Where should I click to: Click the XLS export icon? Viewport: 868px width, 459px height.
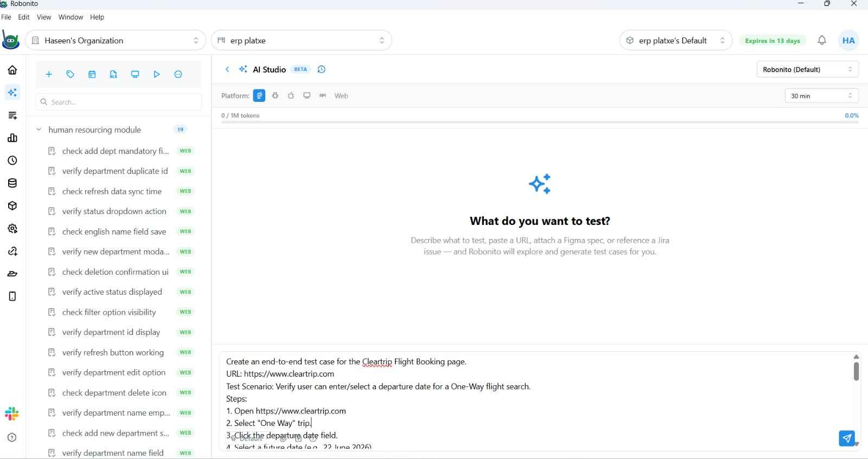pyautogui.click(x=113, y=74)
